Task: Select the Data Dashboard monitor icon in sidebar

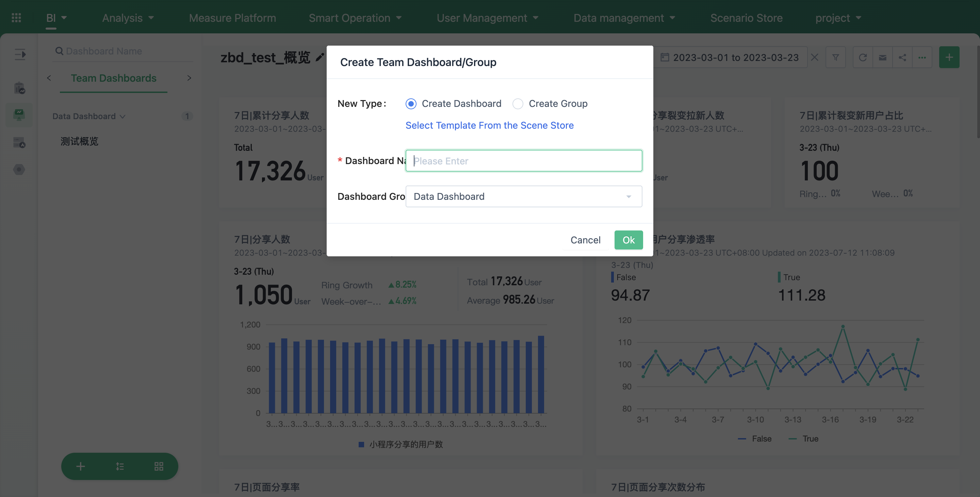Action: [x=19, y=114]
